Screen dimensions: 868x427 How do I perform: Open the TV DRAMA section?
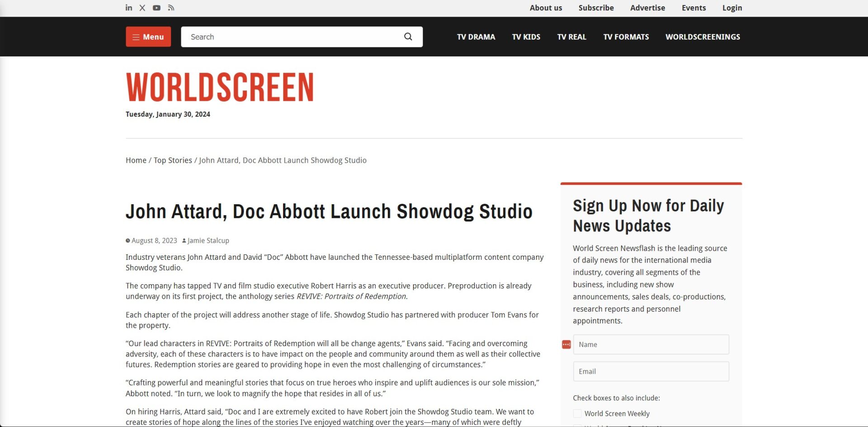point(476,37)
